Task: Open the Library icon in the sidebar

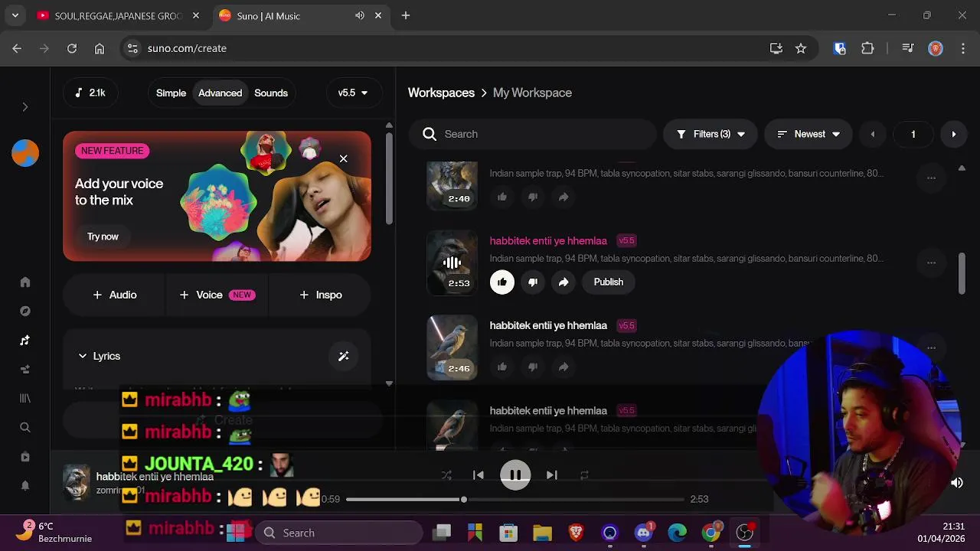Action: click(25, 399)
